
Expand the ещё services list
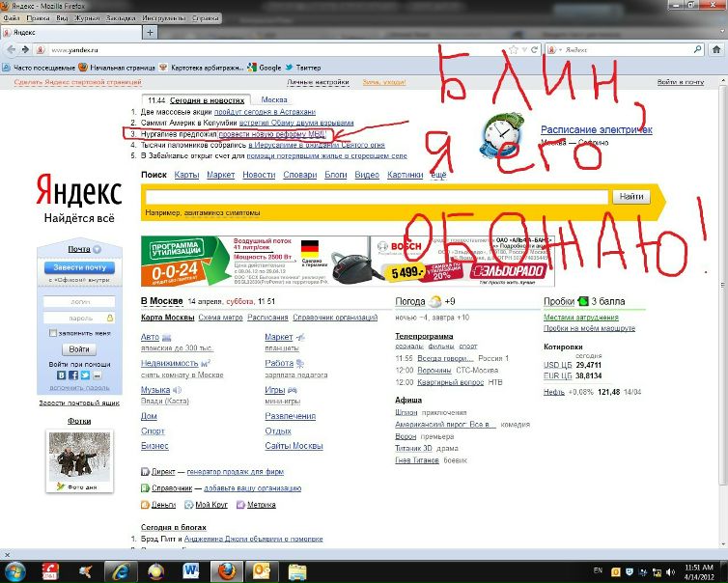click(x=437, y=175)
